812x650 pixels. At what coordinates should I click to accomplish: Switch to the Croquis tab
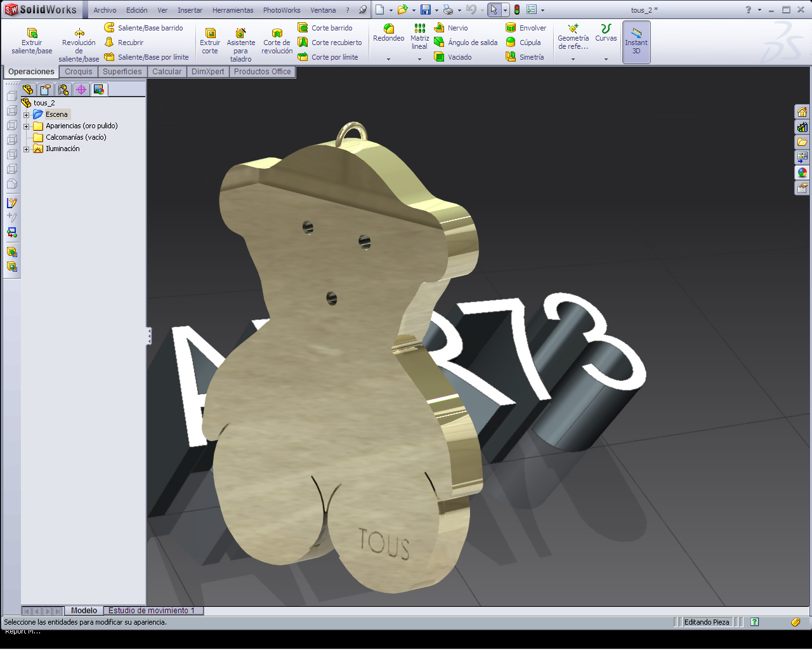79,72
